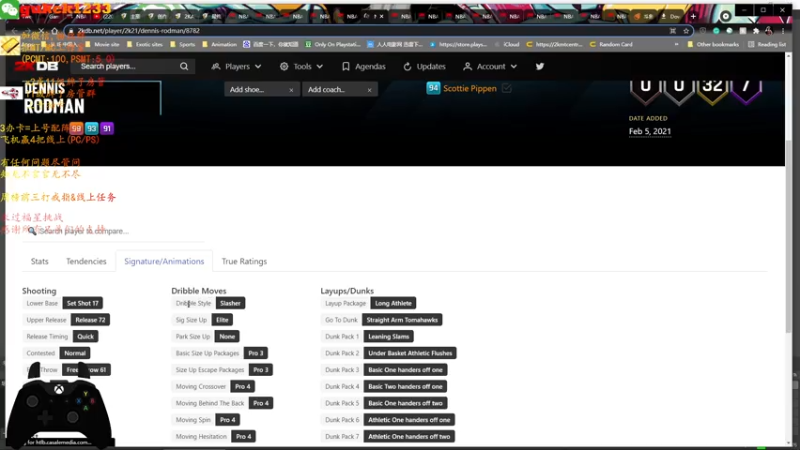The width and height of the screenshot is (800, 450).
Task: Open the iCloud bookmark
Action: pos(508,44)
